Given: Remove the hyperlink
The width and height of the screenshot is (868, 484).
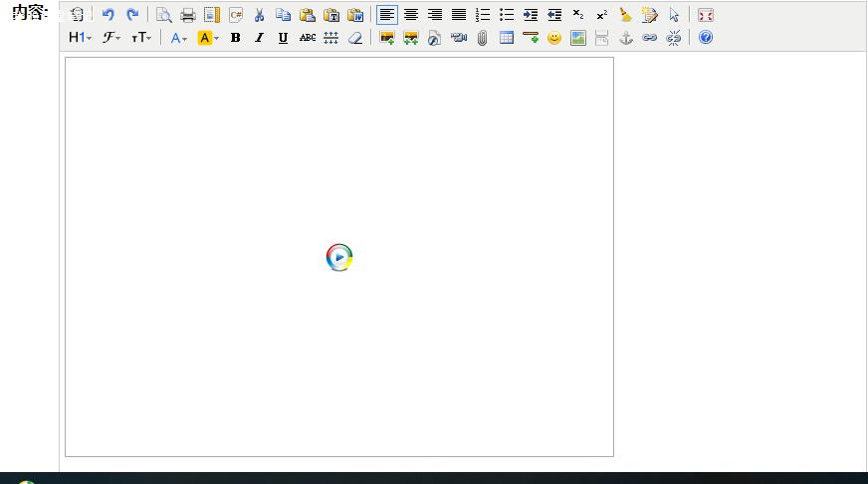Looking at the screenshot, I should pos(674,38).
